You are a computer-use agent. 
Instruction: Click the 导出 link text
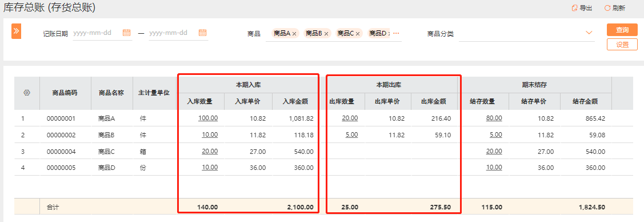click(x=586, y=8)
